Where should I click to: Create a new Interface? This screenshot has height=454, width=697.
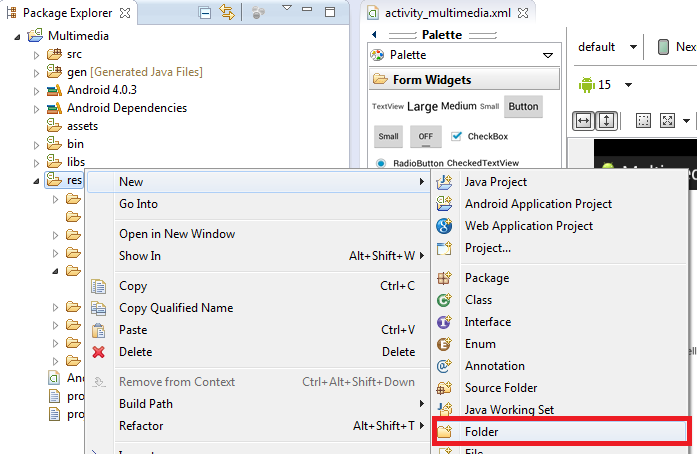(560, 322)
